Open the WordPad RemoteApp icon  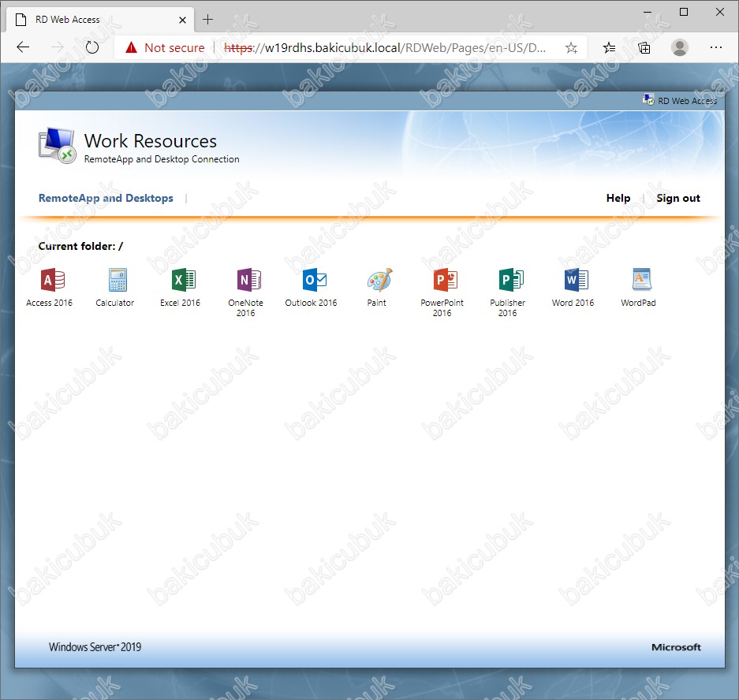pyautogui.click(x=641, y=280)
